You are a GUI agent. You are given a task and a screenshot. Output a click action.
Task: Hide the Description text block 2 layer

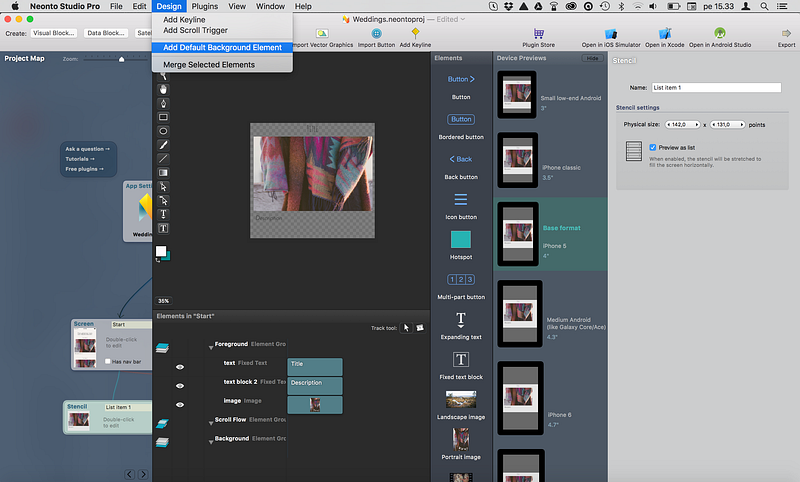180,386
